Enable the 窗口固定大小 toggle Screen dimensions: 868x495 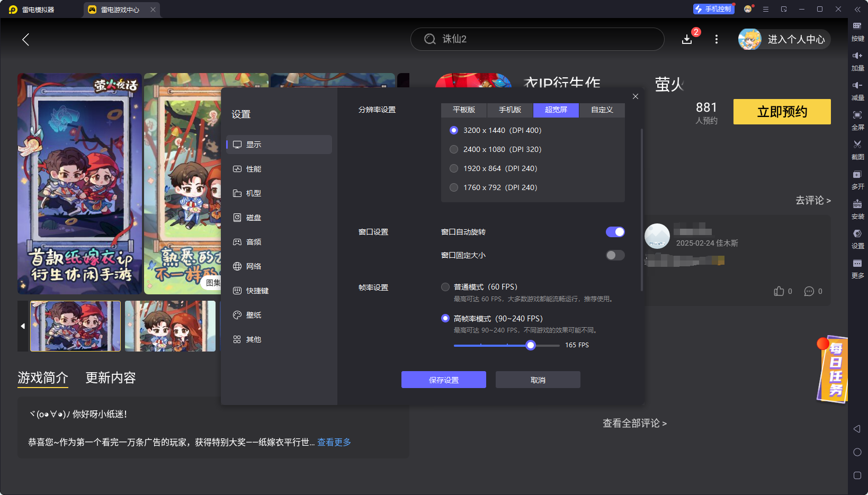615,255
